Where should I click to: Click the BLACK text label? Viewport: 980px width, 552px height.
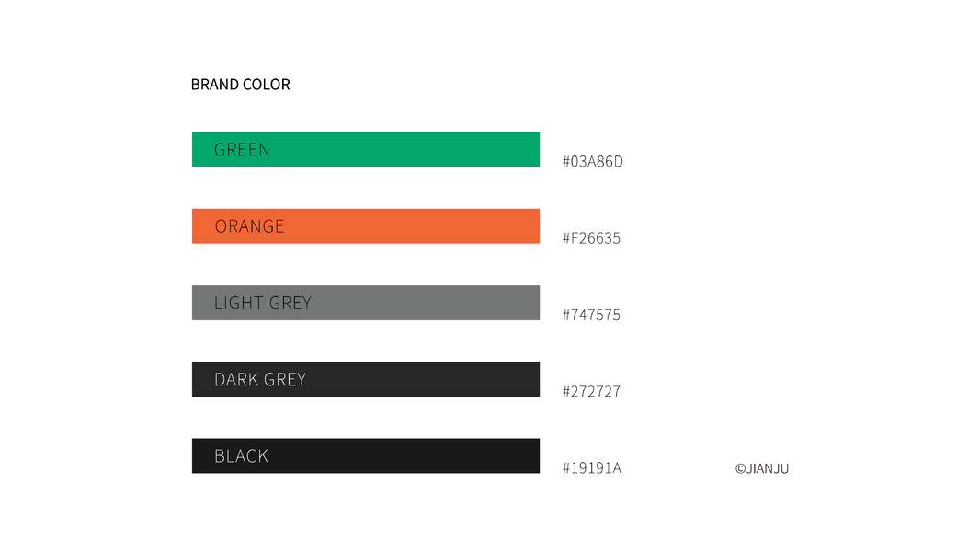[x=241, y=455]
